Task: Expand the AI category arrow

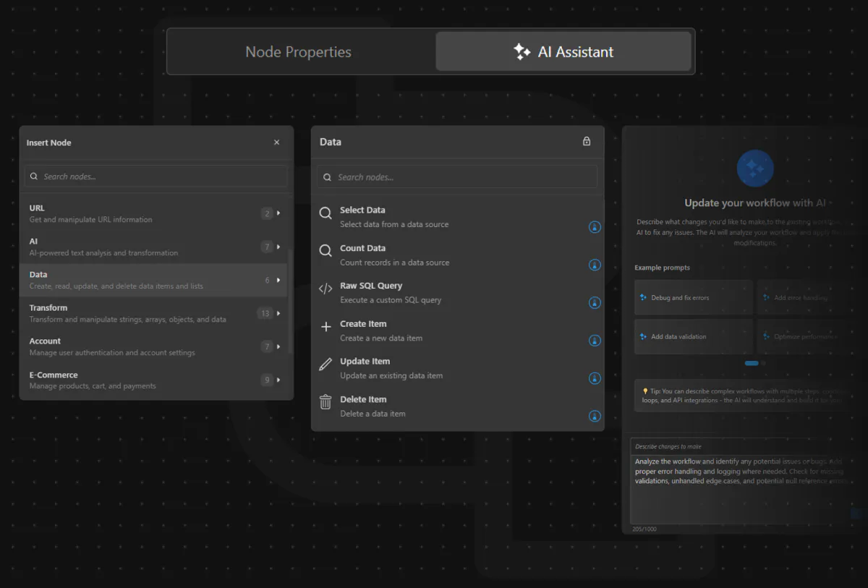Action: (278, 247)
